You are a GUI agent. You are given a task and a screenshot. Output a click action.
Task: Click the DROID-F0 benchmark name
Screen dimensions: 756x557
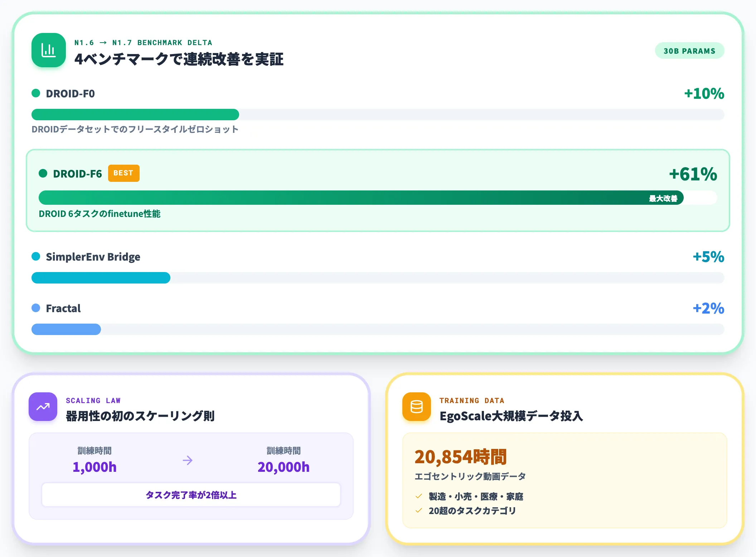(x=71, y=94)
